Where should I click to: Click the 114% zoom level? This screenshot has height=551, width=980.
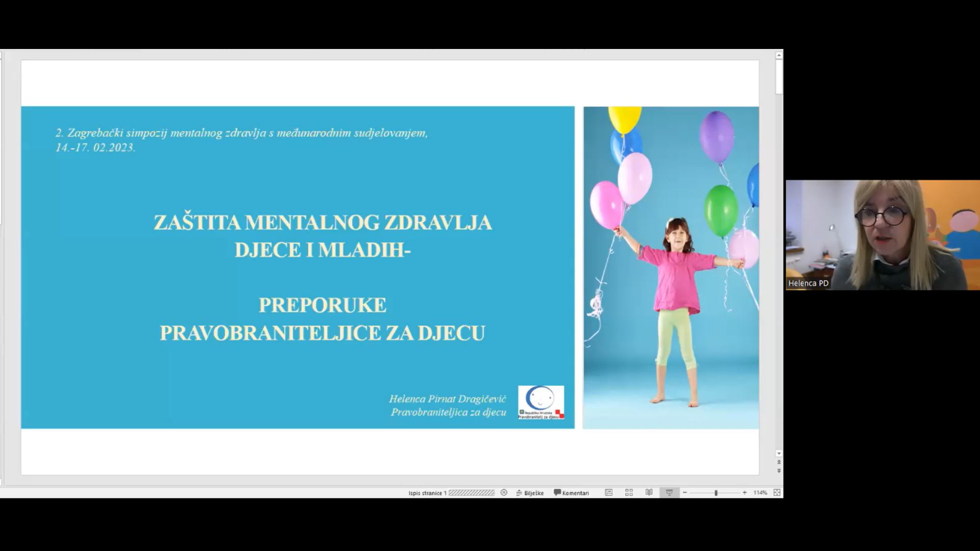click(x=760, y=492)
